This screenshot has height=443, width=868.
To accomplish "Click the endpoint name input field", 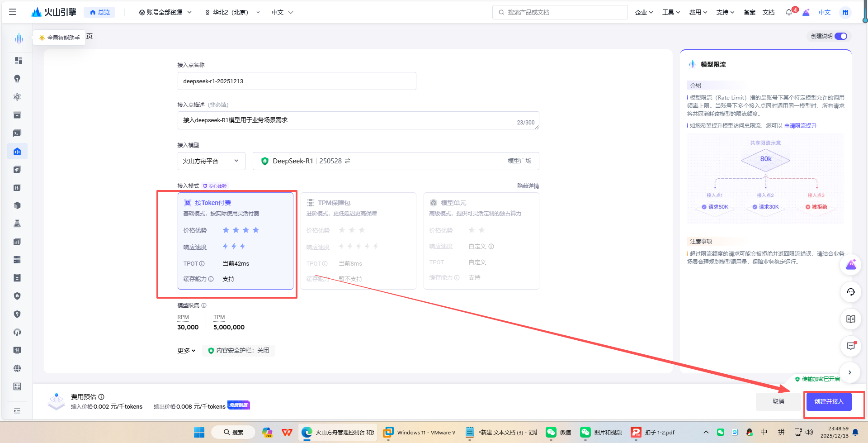I will click(x=297, y=81).
